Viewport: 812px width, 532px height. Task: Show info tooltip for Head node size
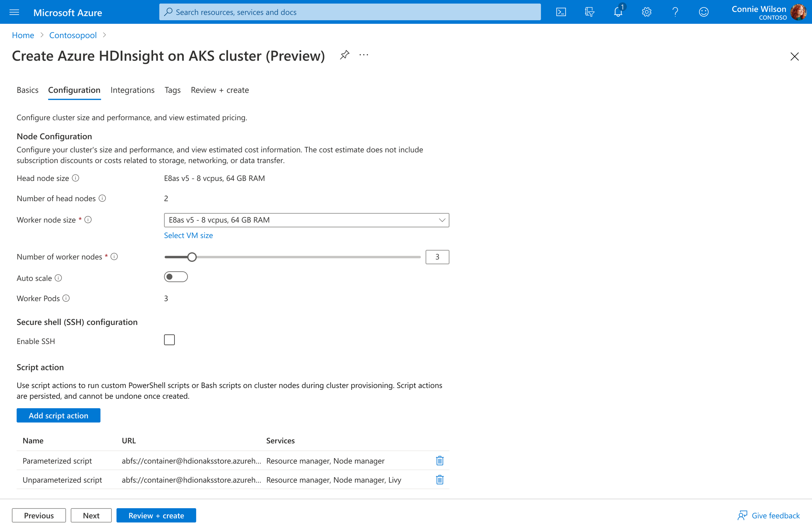(76, 178)
